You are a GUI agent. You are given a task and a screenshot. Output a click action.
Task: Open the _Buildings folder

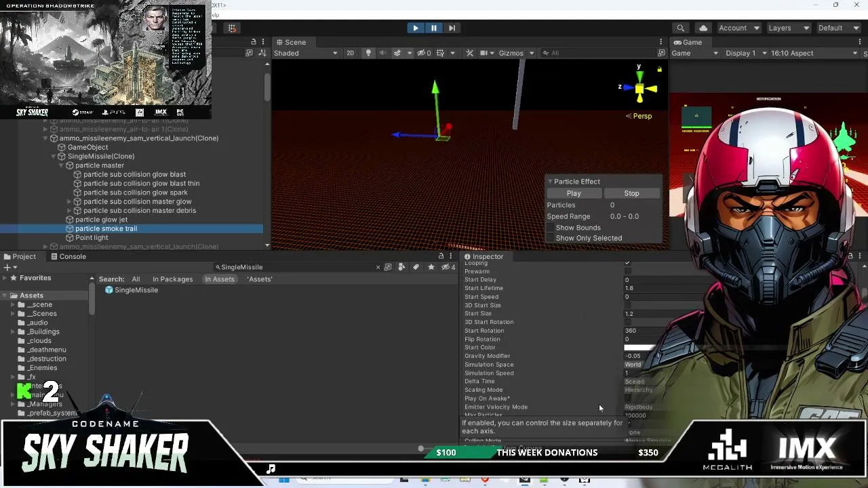pos(44,331)
